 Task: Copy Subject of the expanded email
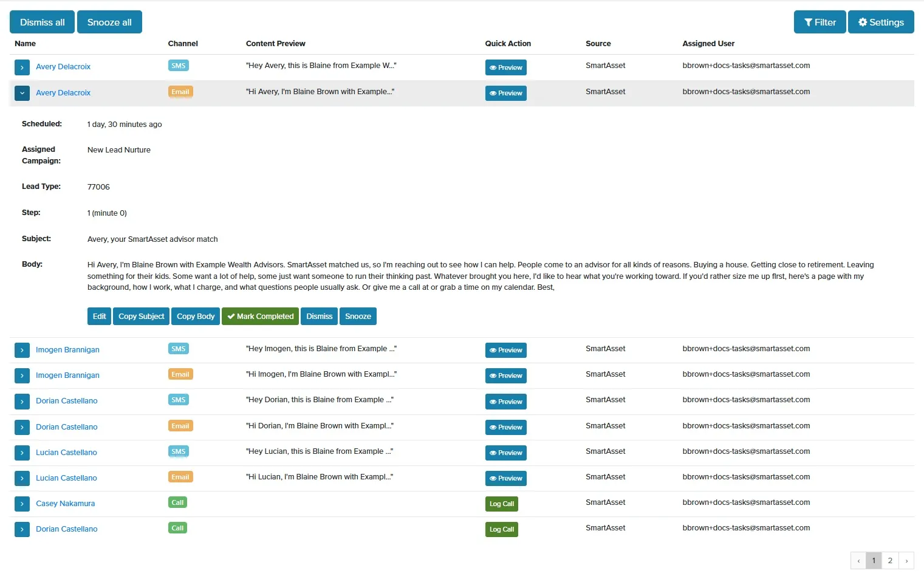tap(141, 317)
